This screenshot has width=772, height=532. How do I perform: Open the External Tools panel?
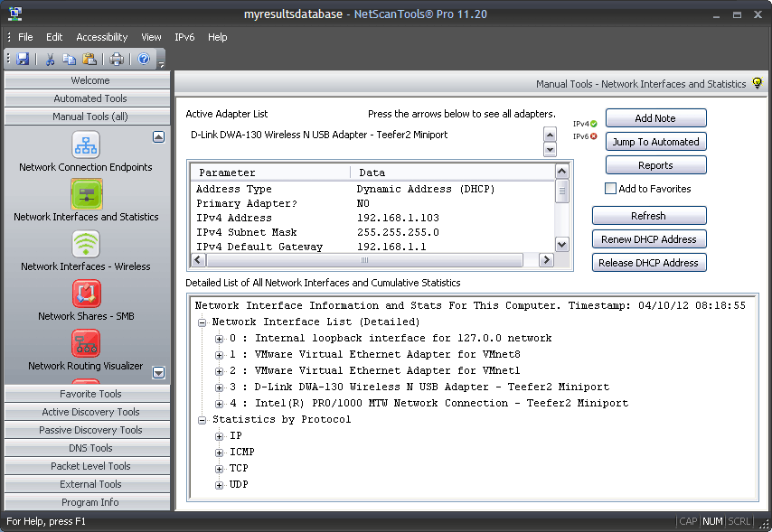pyautogui.click(x=87, y=484)
